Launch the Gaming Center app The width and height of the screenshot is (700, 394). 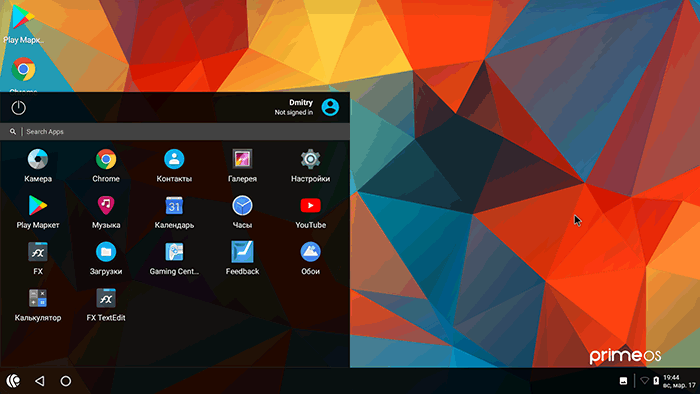(174, 258)
